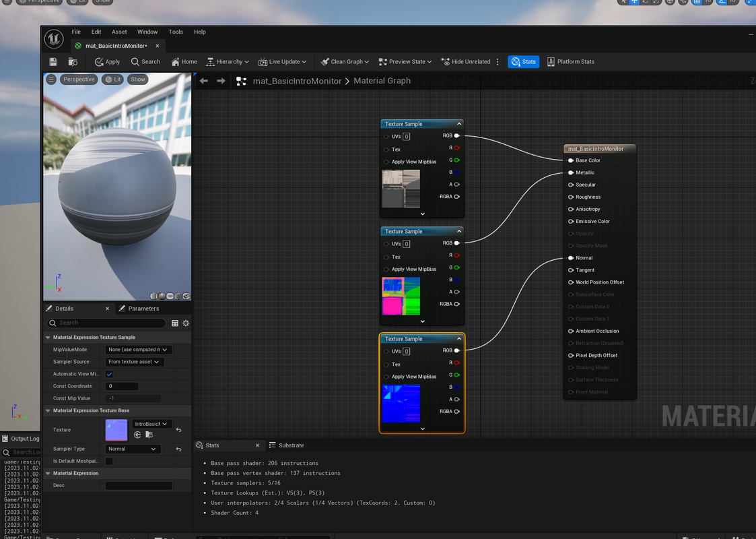
Task: Click the graph breadcrumb node icon
Action: [x=241, y=81]
